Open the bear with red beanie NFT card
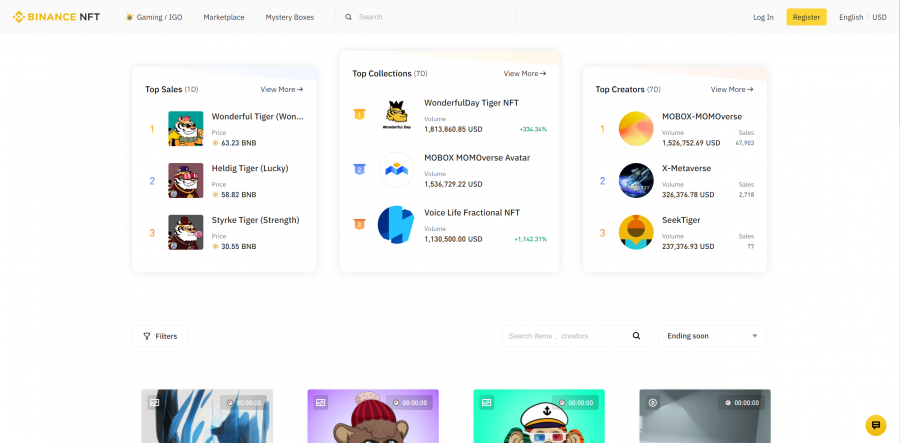 [x=373, y=416]
